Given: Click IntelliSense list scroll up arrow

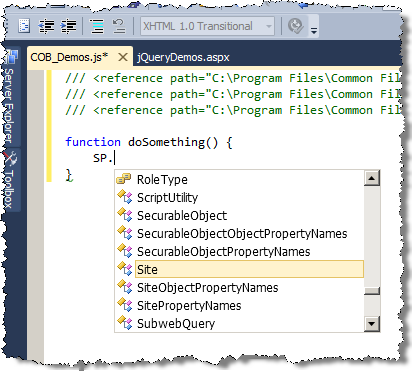Looking at the screenshot, I should tap(372, 178).
